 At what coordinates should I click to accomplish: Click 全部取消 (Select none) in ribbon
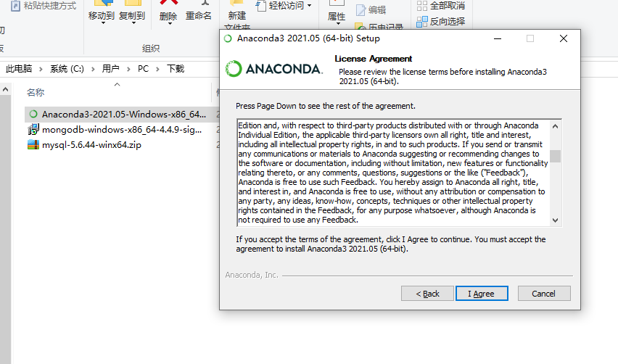click(x=441, y=6)
